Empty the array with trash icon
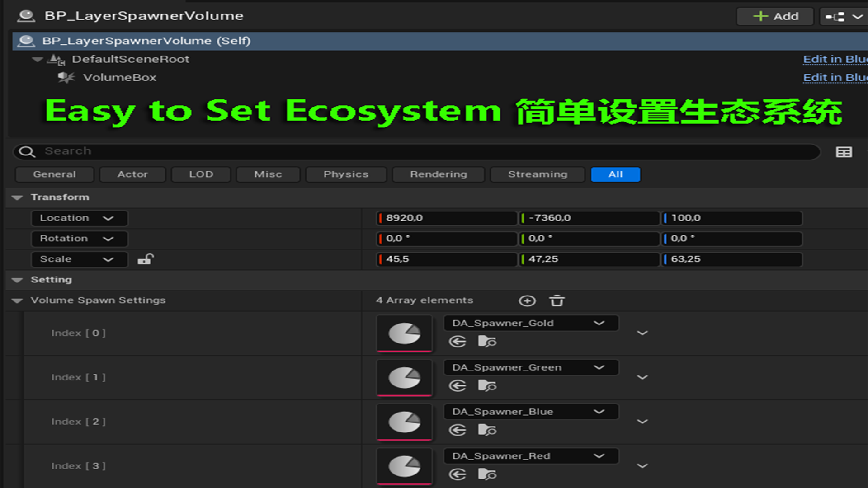This screenshot has height=488, width=868. (557, 301)
